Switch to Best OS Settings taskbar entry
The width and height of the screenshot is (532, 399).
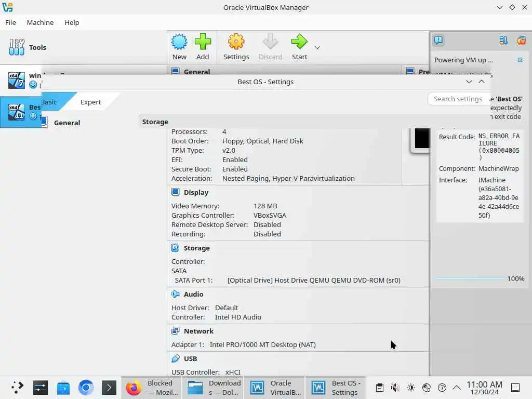(336, 388)
